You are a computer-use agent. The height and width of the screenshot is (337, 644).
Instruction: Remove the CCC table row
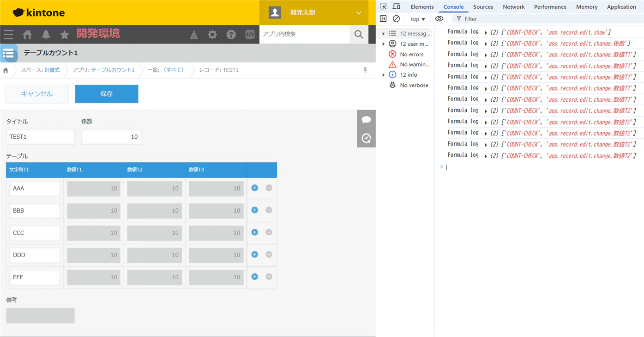[x=269, y=233]
